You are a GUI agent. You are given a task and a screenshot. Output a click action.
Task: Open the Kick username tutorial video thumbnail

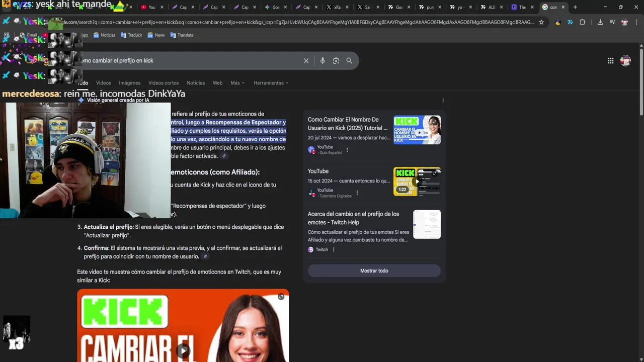point(417,130)
